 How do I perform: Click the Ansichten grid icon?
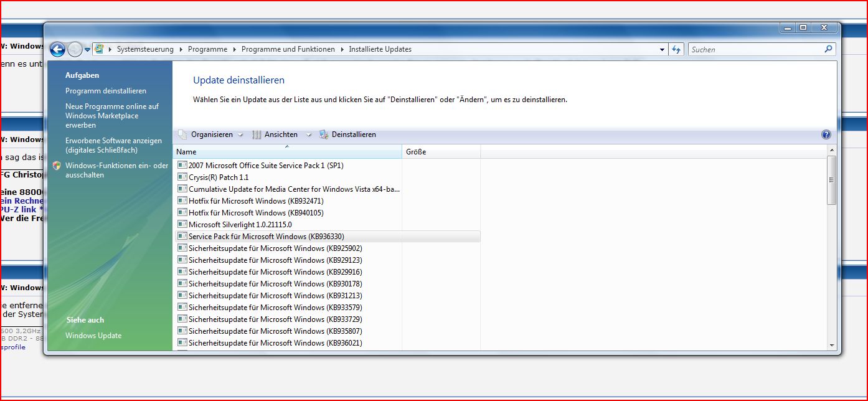(x=257, y=134)
